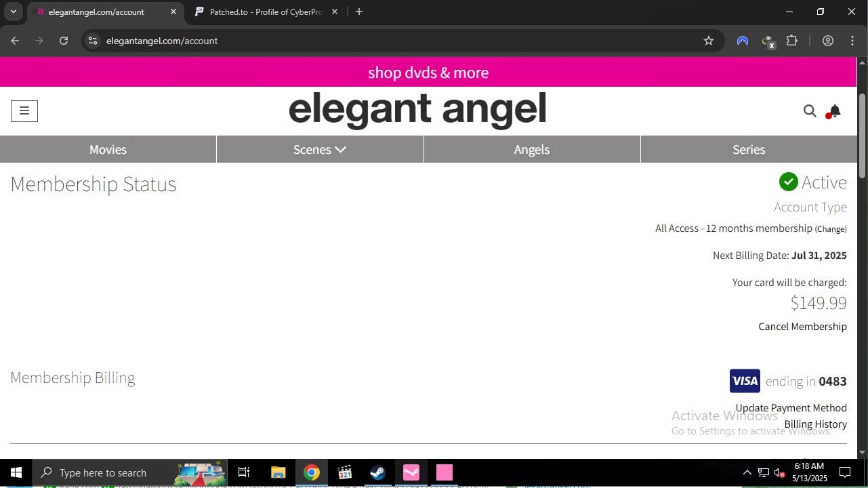Viewport: 868px width, 488px height.
Task: Open the hamburger menu button
Action: pyautogui.click(x=24, y=111)
